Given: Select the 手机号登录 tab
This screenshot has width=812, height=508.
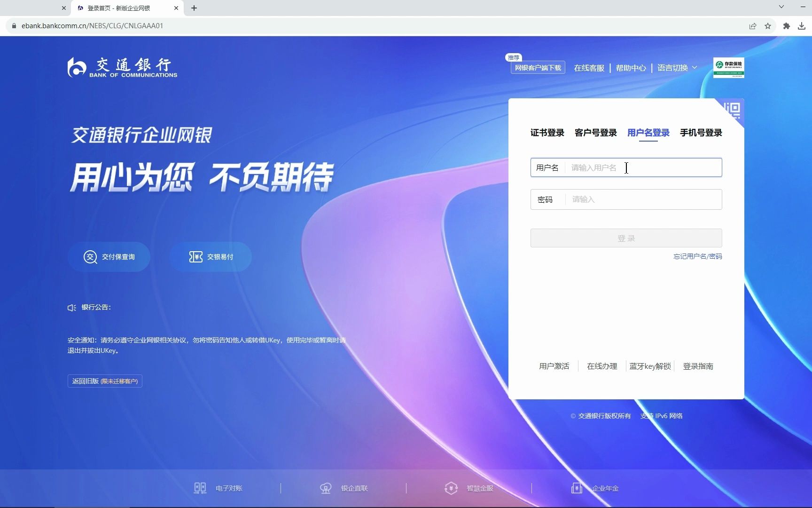Looking at the screenshot, I should [x=701, y=133].
